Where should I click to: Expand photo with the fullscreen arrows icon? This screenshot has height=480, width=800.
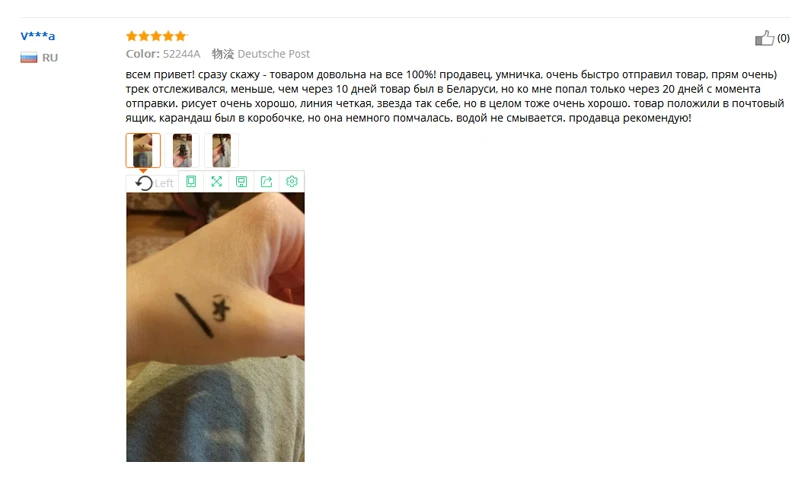[x=216, y=182]
